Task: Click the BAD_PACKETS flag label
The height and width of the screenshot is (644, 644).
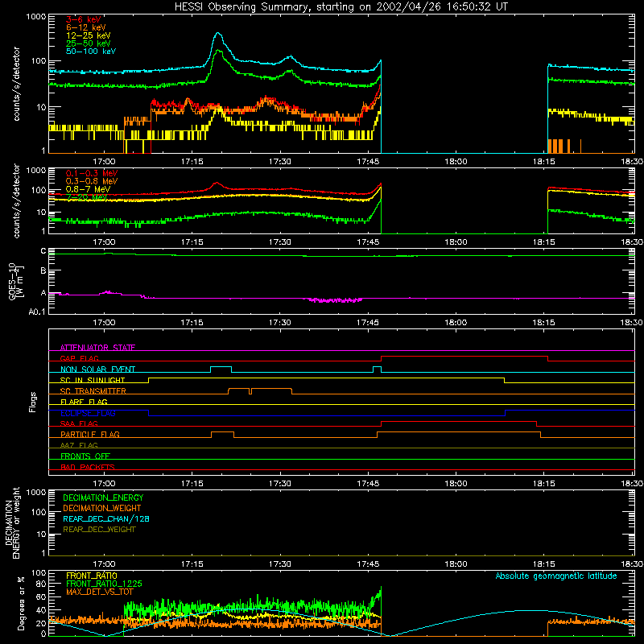Action: point(88,468)
